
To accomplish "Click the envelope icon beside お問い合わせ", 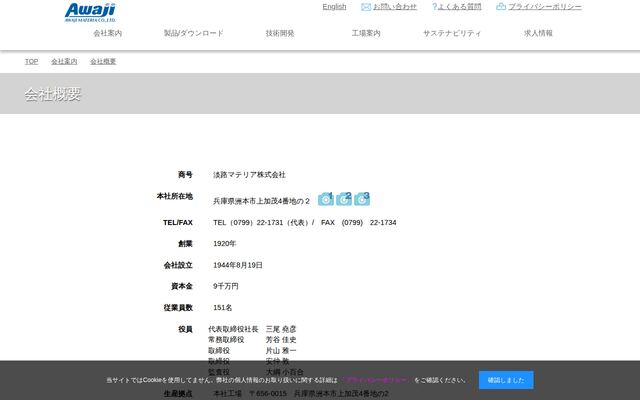I will coord(366,7).
